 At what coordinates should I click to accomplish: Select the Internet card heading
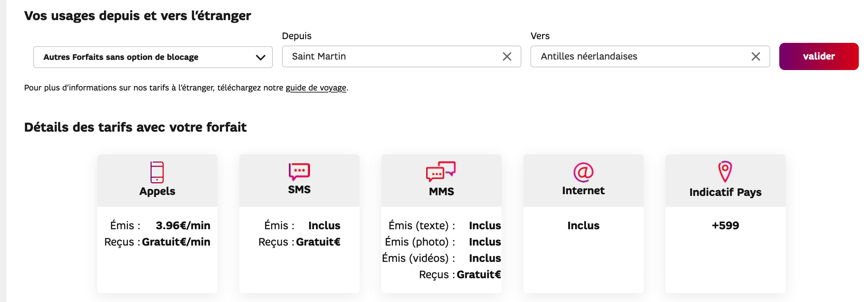[583, 190]
